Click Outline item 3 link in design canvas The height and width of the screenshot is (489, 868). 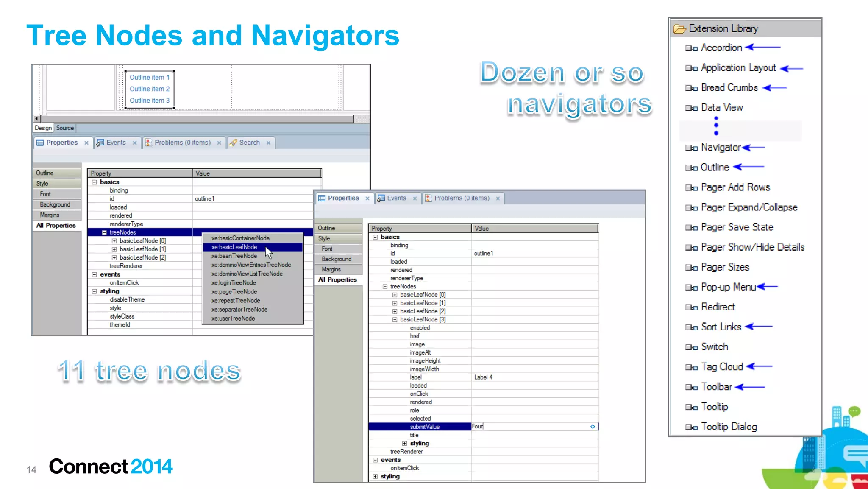click(x=149, y=101)
